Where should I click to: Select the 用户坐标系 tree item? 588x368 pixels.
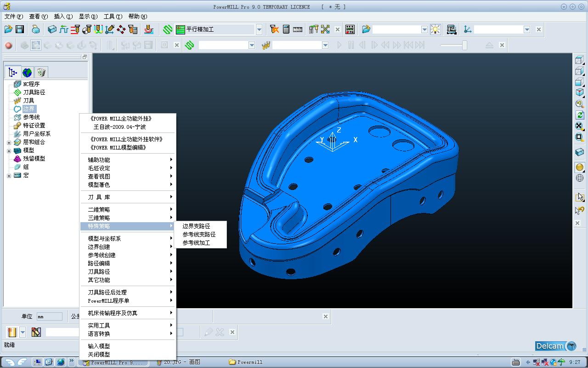37,133
